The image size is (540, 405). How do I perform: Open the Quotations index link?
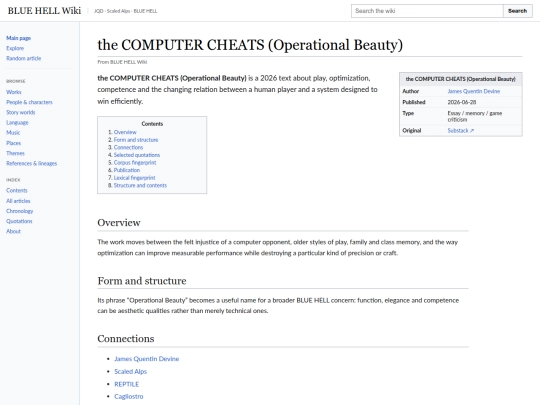pos(19,221)
